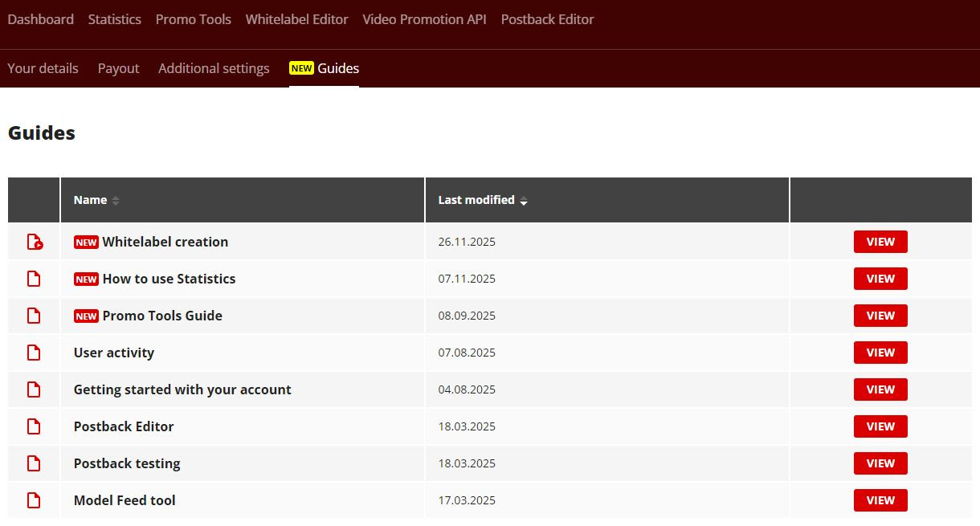
Task: Switch to the Payout tab
Action: coord(118,68)
